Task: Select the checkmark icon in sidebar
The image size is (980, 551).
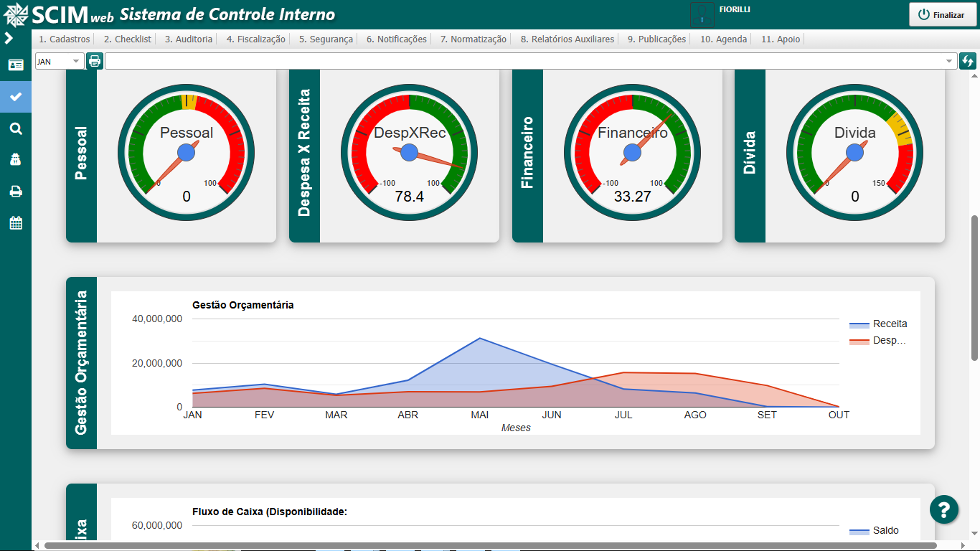Action: [x=16, y=97]
